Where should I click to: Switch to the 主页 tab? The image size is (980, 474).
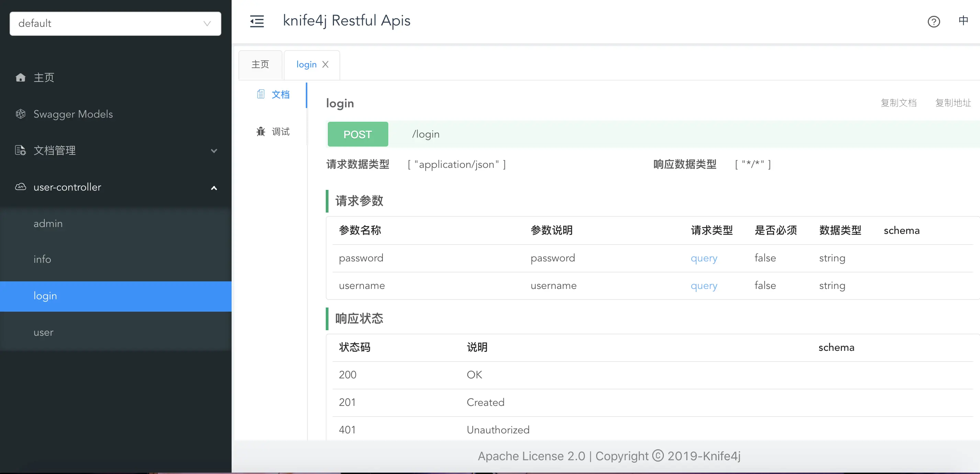coord(260,64)
